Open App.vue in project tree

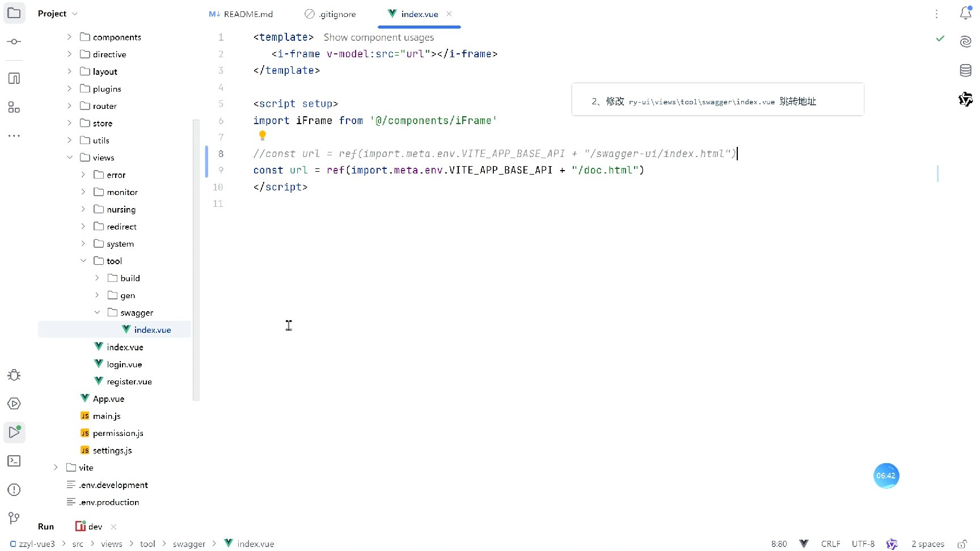coord(108,399)
